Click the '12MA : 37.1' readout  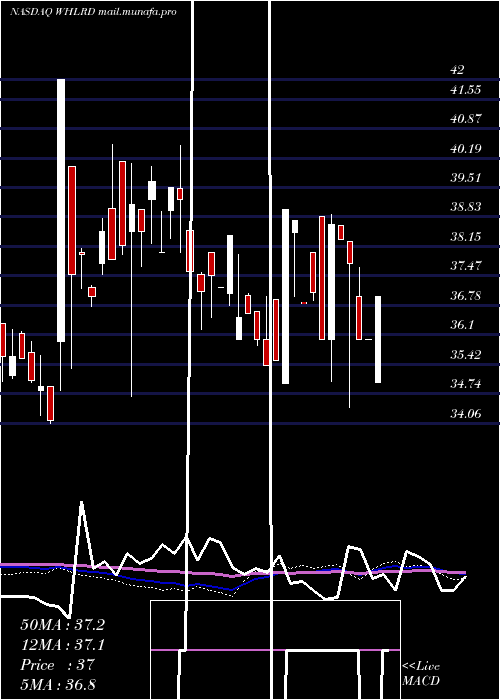[62, 645]
